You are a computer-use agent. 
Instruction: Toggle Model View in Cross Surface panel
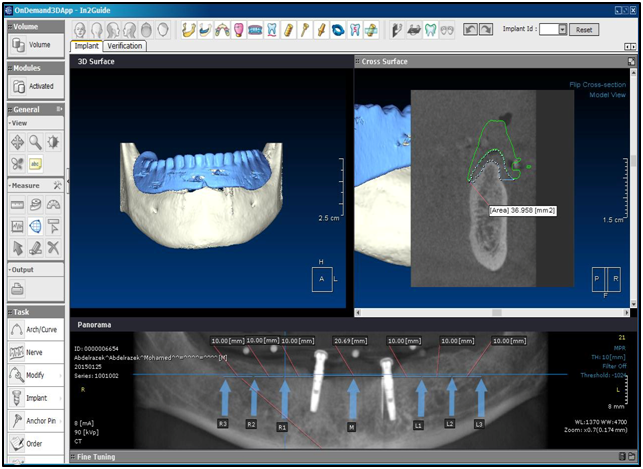(x=612, y=95)
